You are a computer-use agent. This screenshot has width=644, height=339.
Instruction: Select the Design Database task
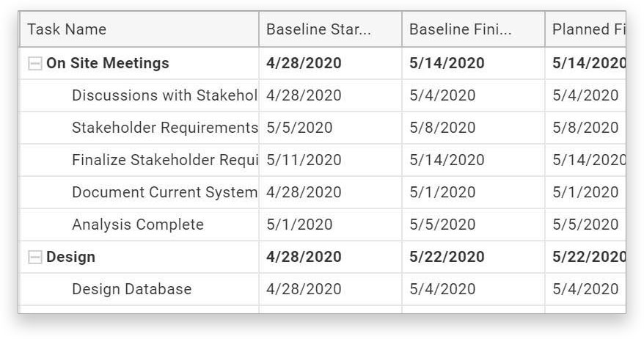coord(131,289)
